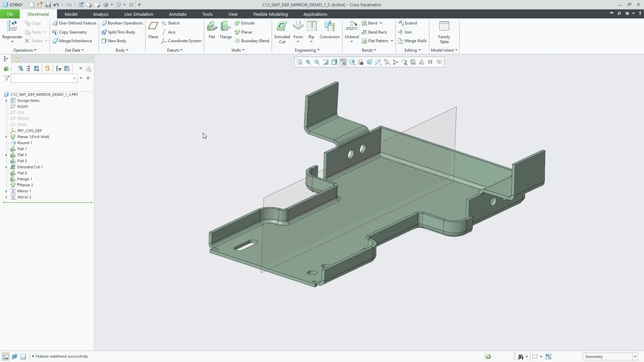Image resolution: width=644 pixels, height=362 pixels.
Task: Pause graphics updates with the pause icon
Action: tap(430, 62)
